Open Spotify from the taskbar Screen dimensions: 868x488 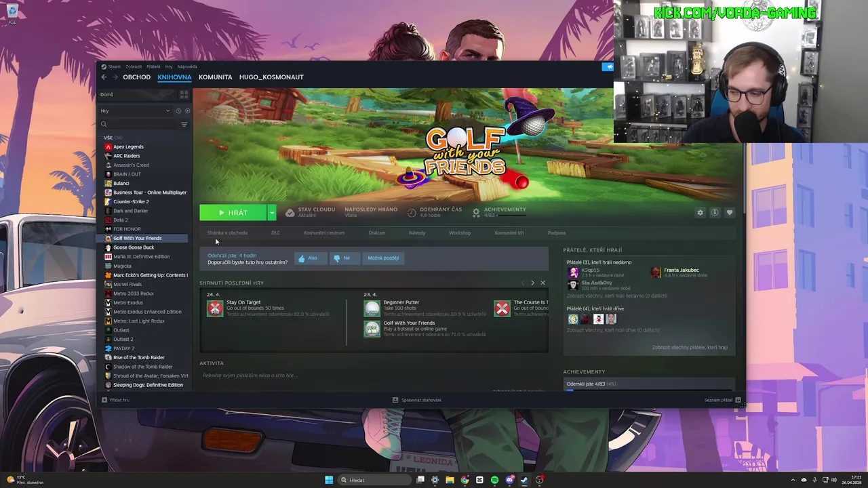(x=494, y=480)
